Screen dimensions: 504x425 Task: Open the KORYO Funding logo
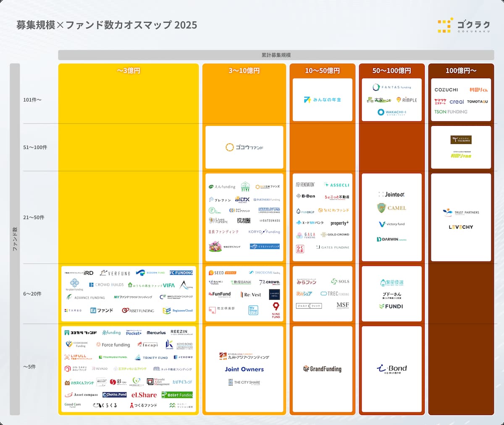coord(264,232)
